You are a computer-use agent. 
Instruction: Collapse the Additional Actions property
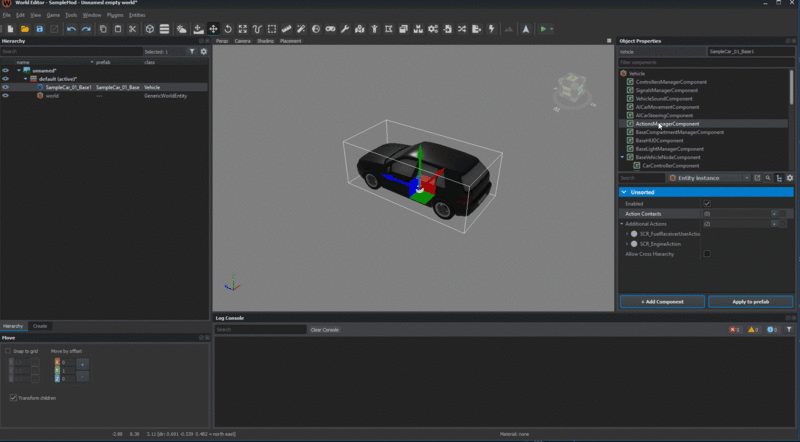click(x=621, y=224)
